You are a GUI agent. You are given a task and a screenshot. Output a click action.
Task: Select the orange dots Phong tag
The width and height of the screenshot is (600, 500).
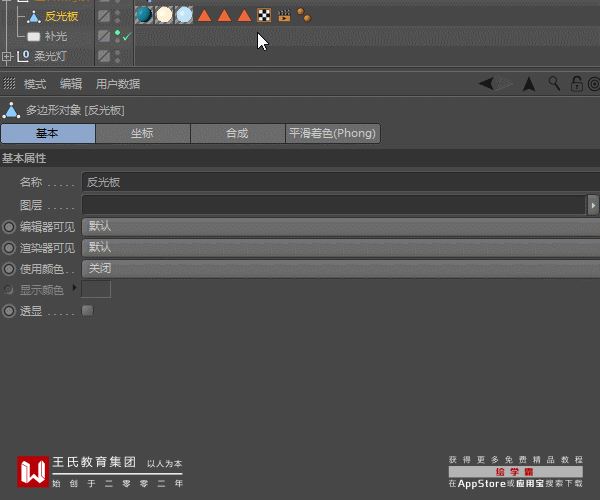click(304, 15)
